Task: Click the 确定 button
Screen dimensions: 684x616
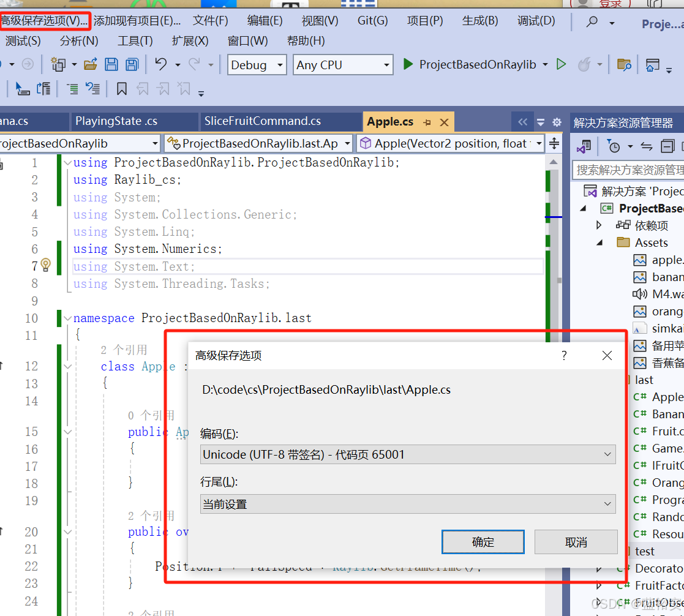Action: [483, 543]
